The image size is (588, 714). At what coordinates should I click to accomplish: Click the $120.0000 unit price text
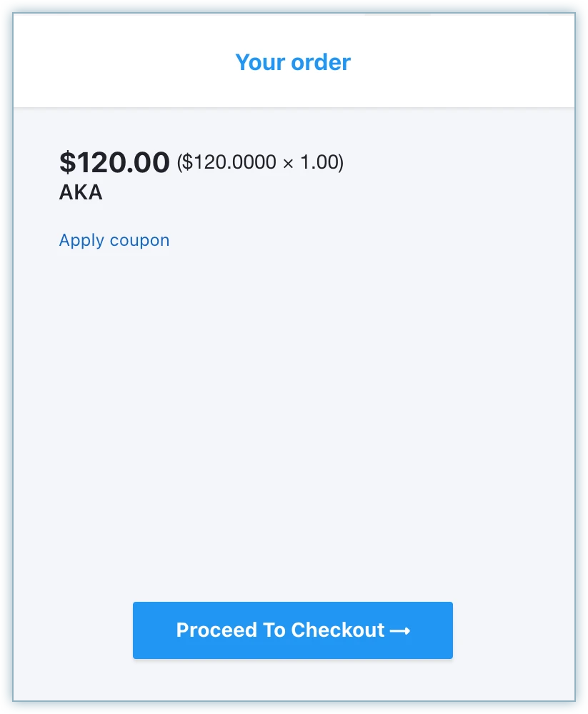tap(229, 163)
